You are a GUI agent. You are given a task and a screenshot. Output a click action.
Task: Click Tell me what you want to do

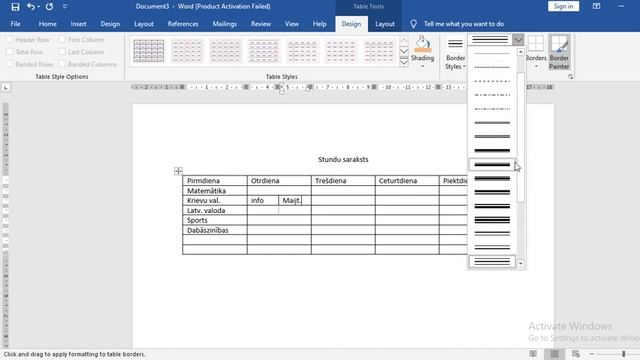coord(464,24)
